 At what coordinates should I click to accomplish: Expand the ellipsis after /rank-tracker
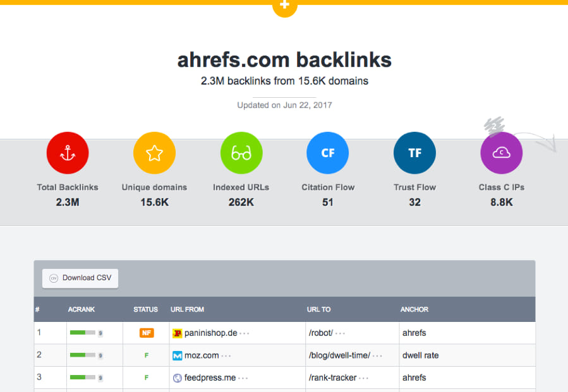pyautogui.click(x=363, y=379)
